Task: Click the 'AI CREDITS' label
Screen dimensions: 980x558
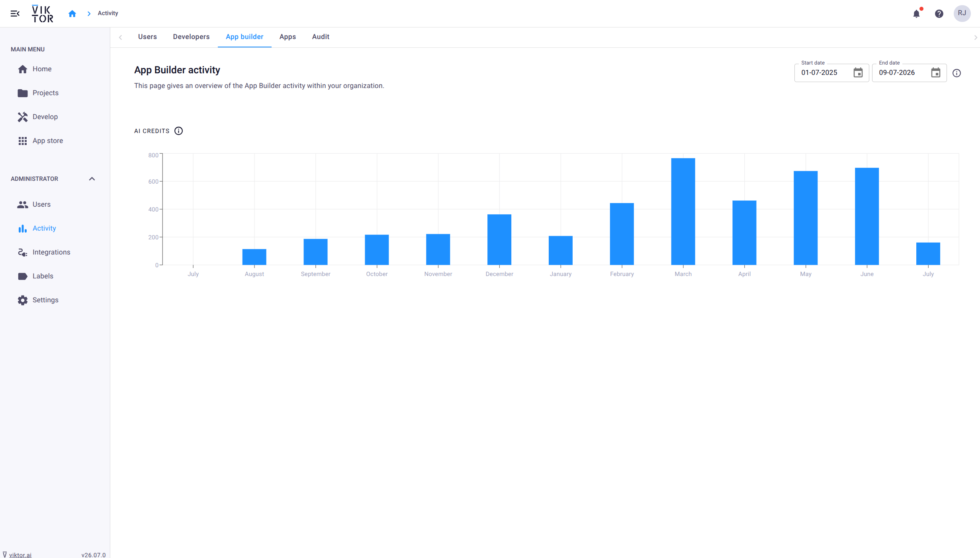Action: (152, 131)
